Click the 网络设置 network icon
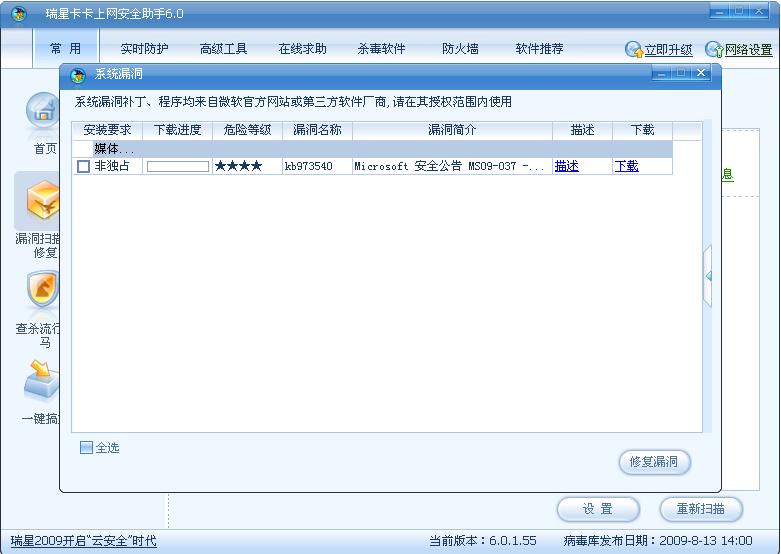 (714, 49)
